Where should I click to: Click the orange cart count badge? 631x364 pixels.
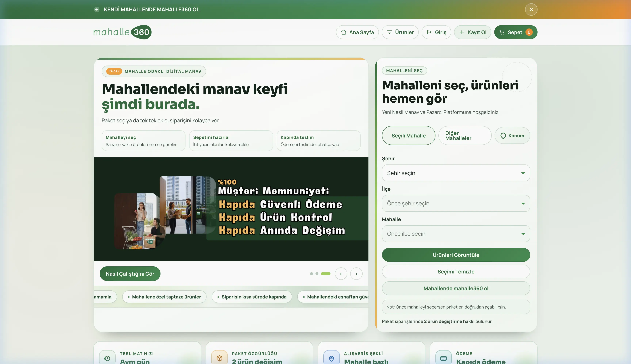click(529, 32)
